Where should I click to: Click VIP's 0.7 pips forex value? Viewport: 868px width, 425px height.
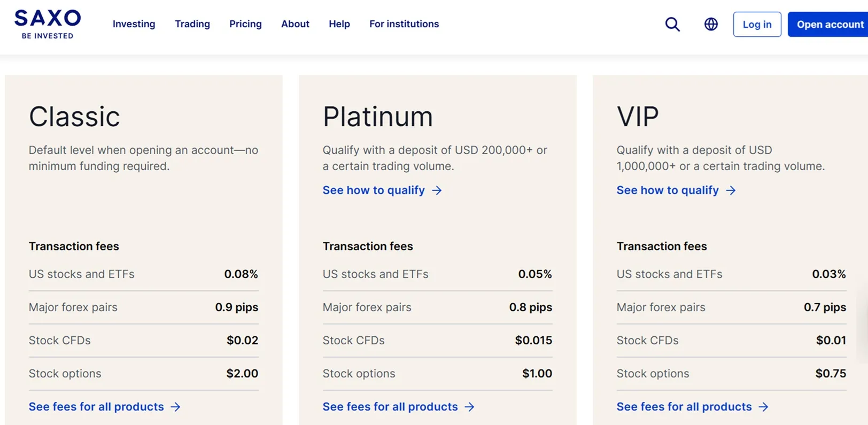[825, 307]
